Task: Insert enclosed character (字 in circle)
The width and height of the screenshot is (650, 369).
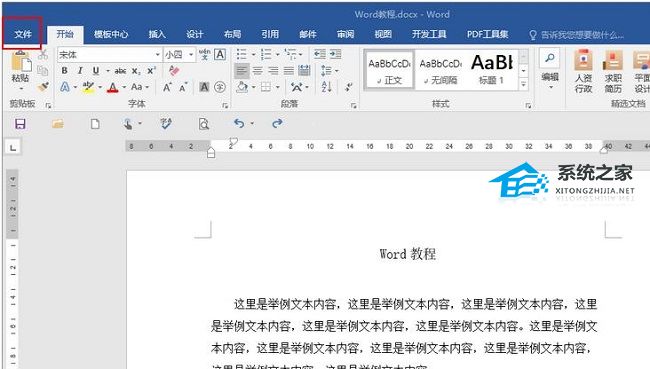Action: click(x=220, y=87)
